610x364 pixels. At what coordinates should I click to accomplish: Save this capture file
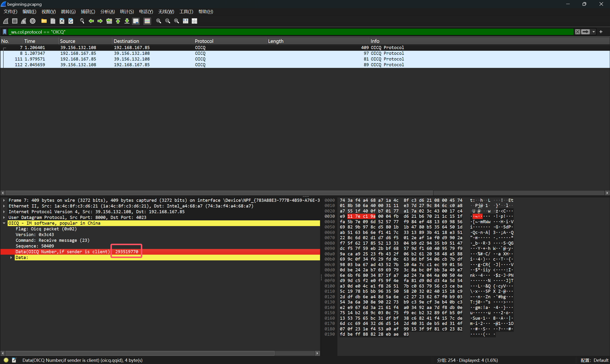[53, 21]
